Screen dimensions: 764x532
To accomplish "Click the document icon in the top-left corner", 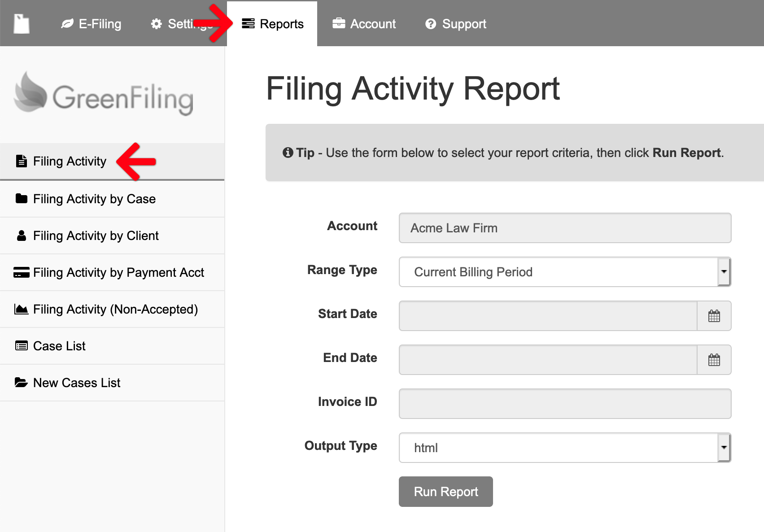I will coord(21,23).
